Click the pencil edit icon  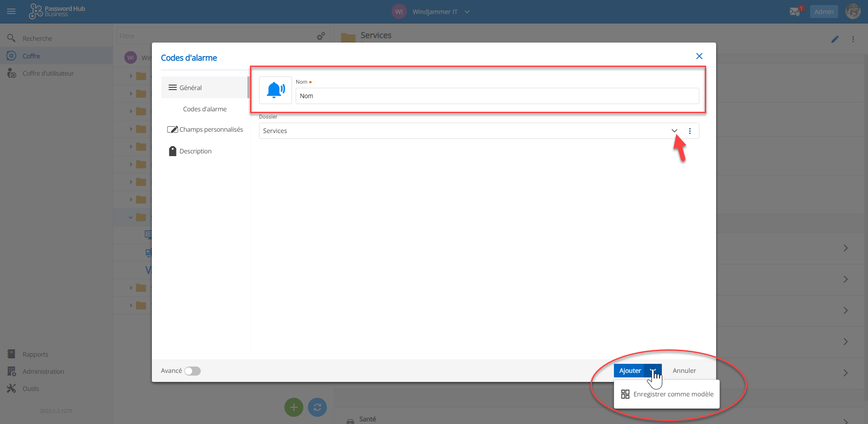(835, 39)
